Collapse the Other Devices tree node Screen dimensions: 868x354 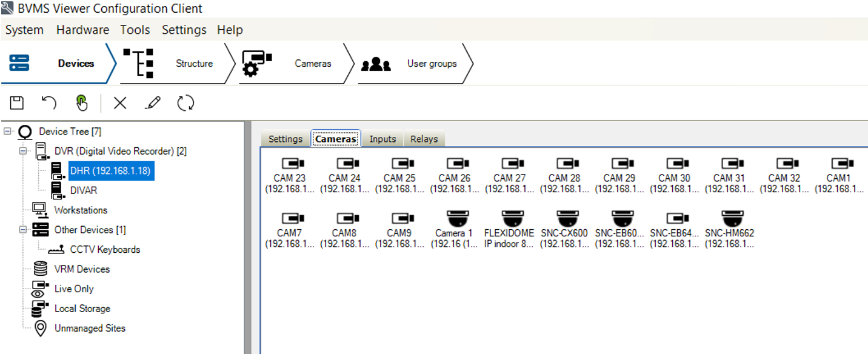(x=23, y=230)
